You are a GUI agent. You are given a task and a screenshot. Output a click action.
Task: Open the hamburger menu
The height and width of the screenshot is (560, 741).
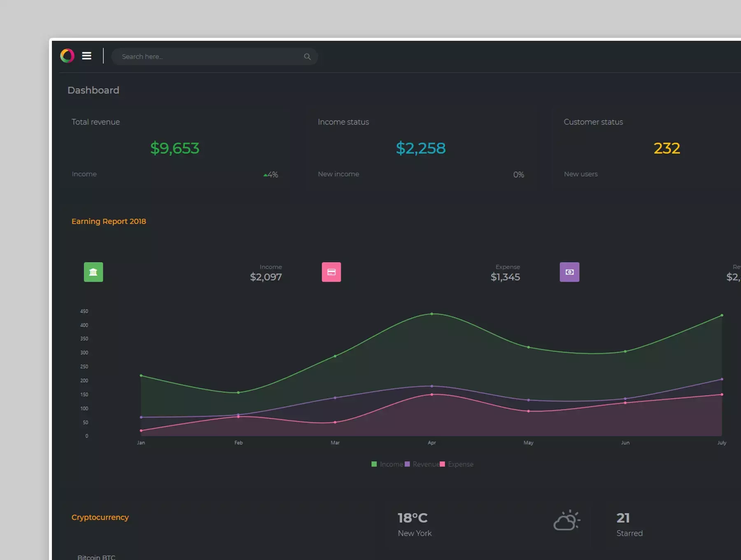(86, 56)
